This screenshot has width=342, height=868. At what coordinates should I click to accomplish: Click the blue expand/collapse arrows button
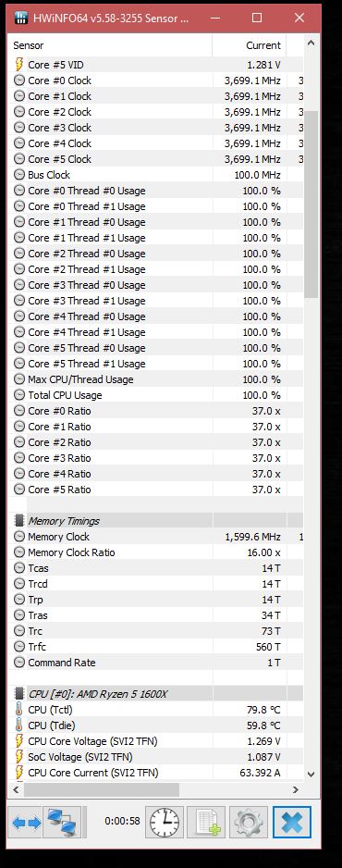click(x=27, y=822)
